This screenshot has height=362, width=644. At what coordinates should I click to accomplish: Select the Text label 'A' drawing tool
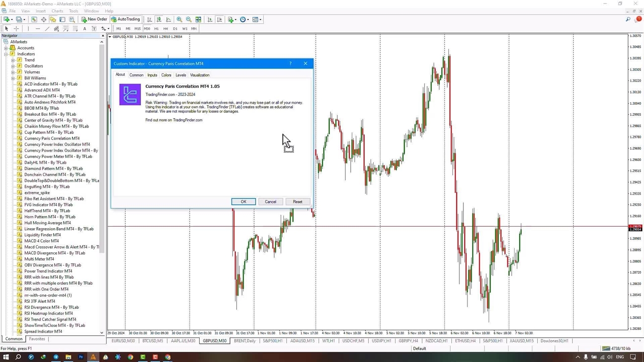pyautogui.click(x=85, y=29)
